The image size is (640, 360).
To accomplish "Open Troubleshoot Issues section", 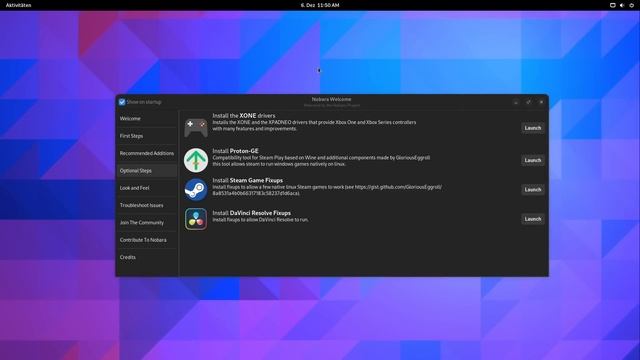I will pyautogui.click(x=147, y=205).
